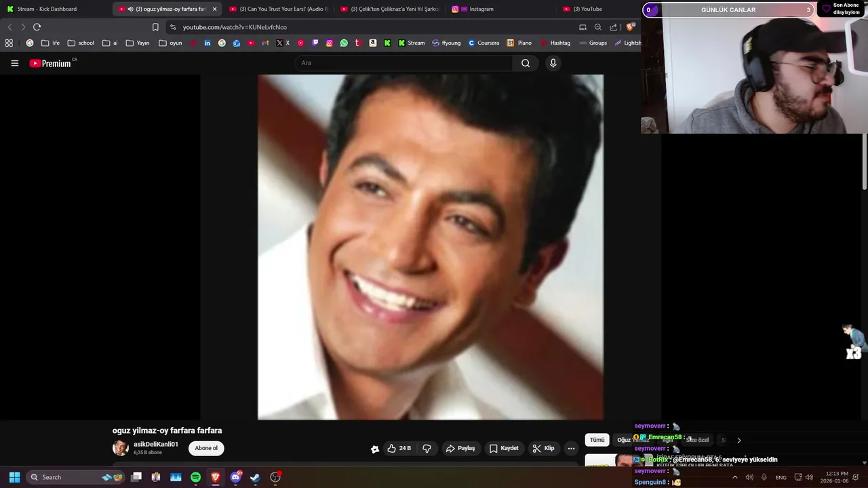Click the oguz yilmaz video player

pos(431,247)
